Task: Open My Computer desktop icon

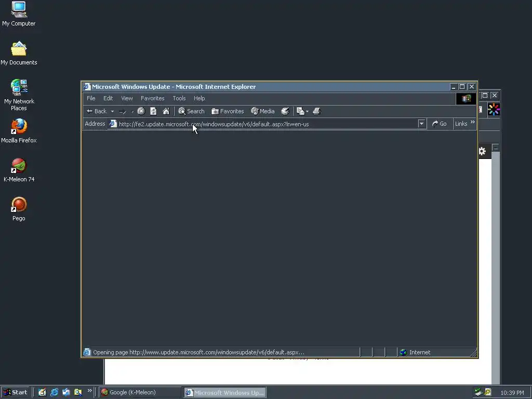Action: point(19,14)
